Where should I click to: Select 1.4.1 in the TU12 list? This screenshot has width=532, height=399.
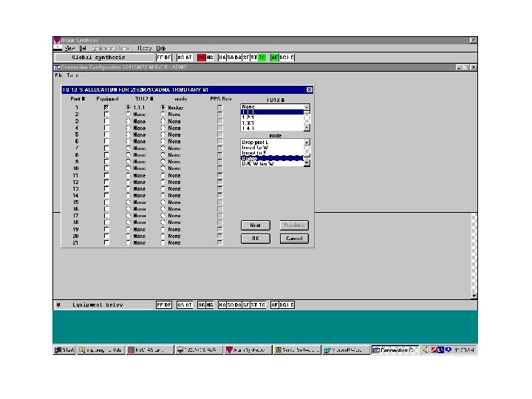pos(272,129)
